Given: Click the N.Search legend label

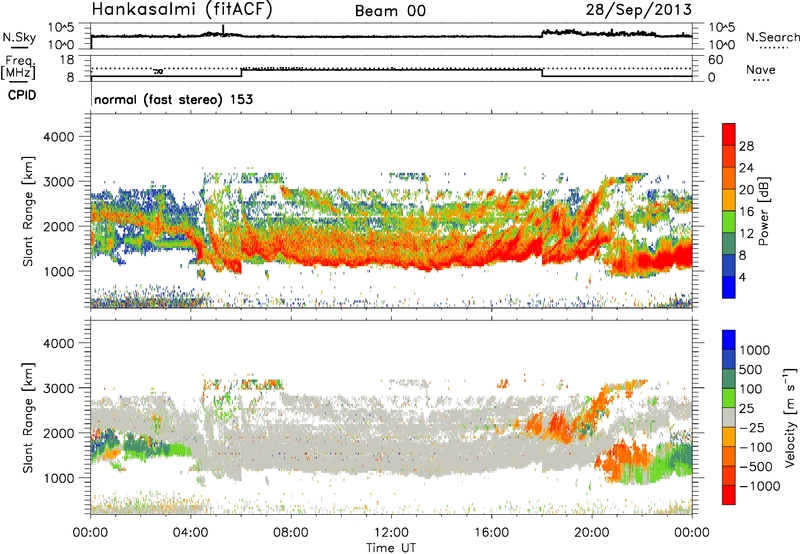Looking at the screenshot, I should 772,37.
